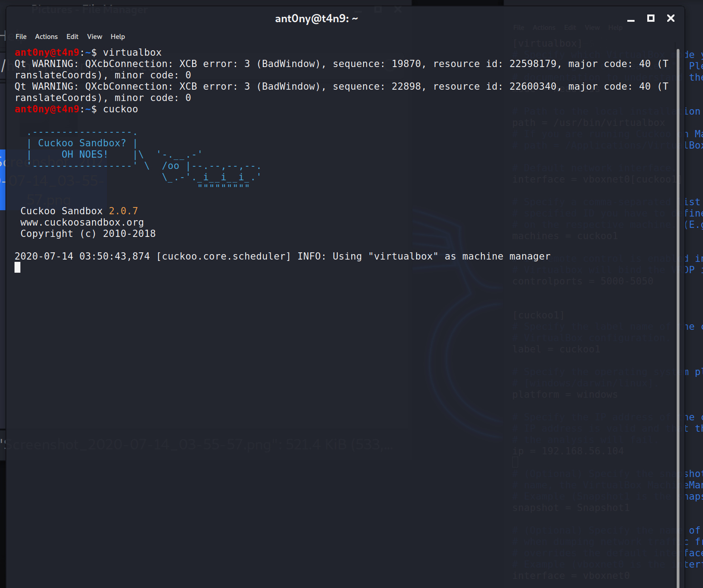Open the background terminal's File menu
Viewport: 703px width, 588px height.
click(x=518, y=27)
